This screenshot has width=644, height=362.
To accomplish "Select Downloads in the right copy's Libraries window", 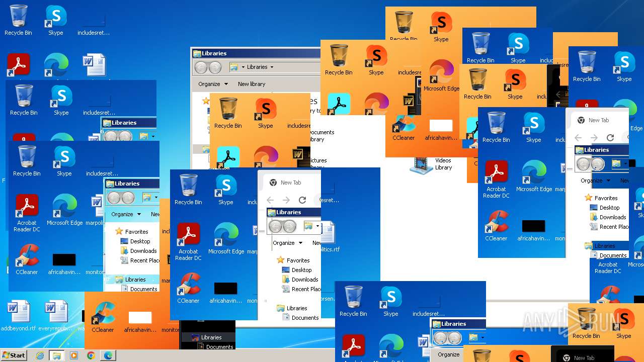I will point(608,217).
